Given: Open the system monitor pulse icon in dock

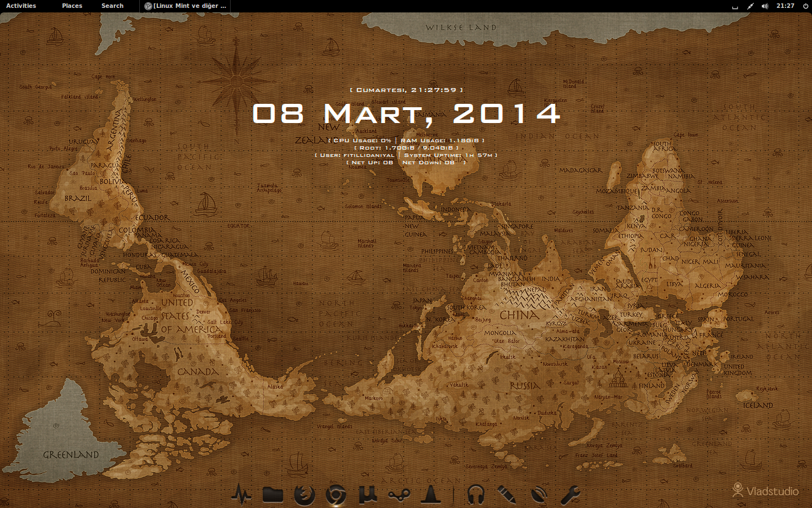Looking at the screenshot, I should pos(241,495).
